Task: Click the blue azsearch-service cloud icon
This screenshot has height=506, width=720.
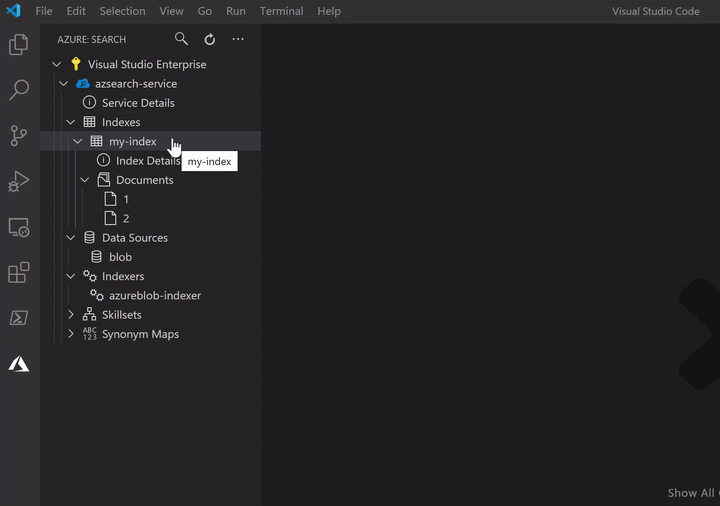Action: coord(83,84)
